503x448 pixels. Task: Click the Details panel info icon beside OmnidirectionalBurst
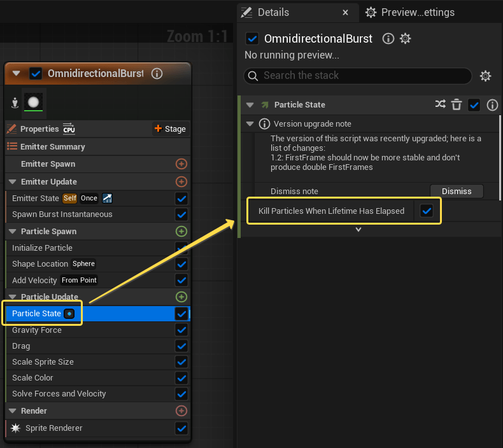[x=388, y=39]
